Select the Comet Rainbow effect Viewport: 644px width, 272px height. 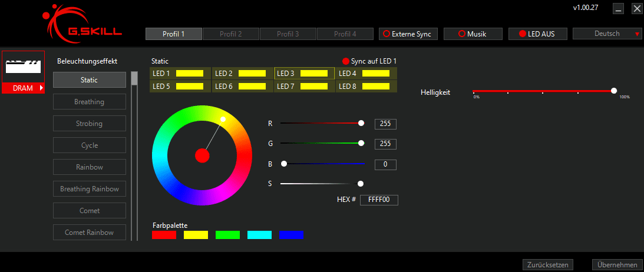[89, 232]
